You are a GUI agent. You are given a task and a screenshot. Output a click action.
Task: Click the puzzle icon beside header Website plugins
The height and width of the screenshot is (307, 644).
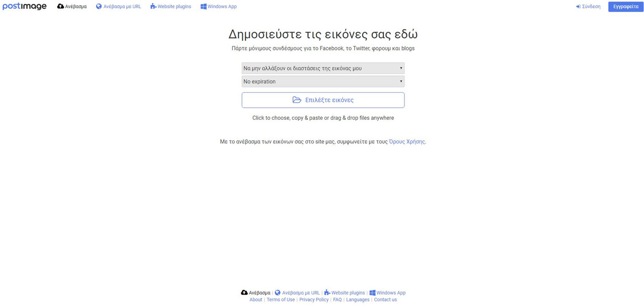click(153, 7)
